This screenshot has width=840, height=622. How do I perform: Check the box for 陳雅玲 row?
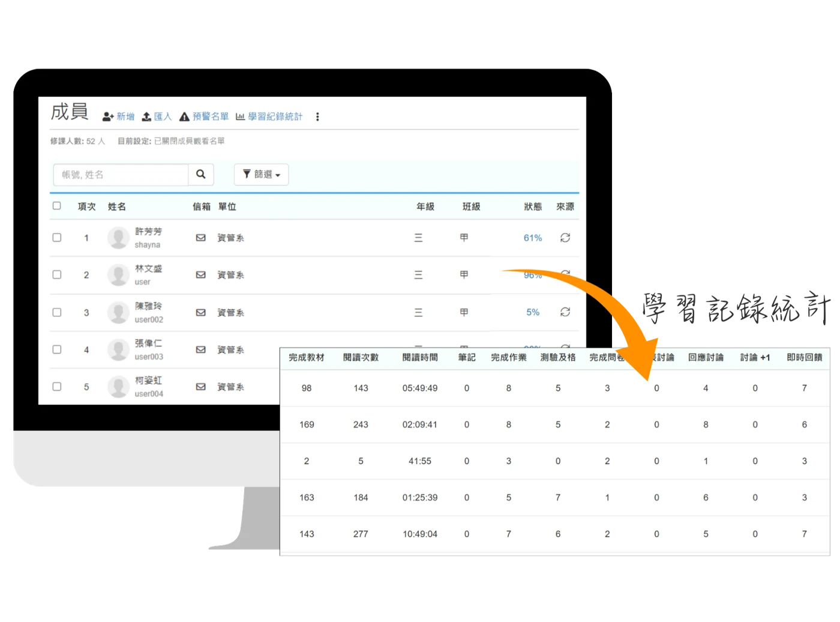click(x=57, y=312)
